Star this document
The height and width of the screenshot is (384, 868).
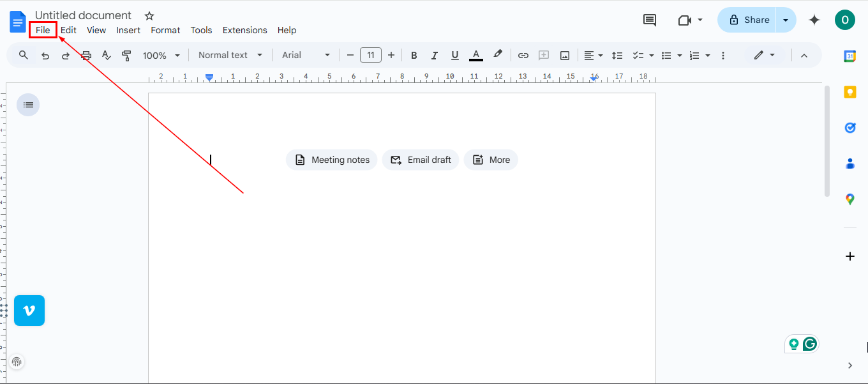(149, 15)
